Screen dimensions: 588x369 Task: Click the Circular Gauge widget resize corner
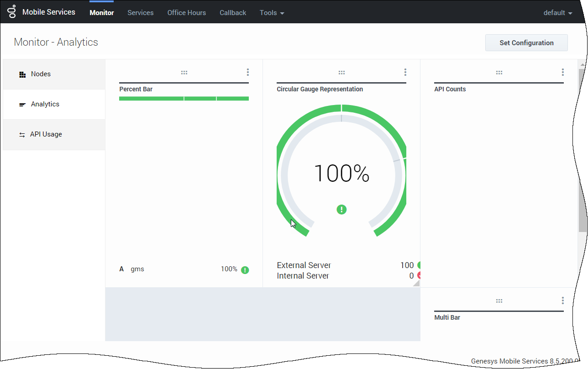click(x=416, y=284)
